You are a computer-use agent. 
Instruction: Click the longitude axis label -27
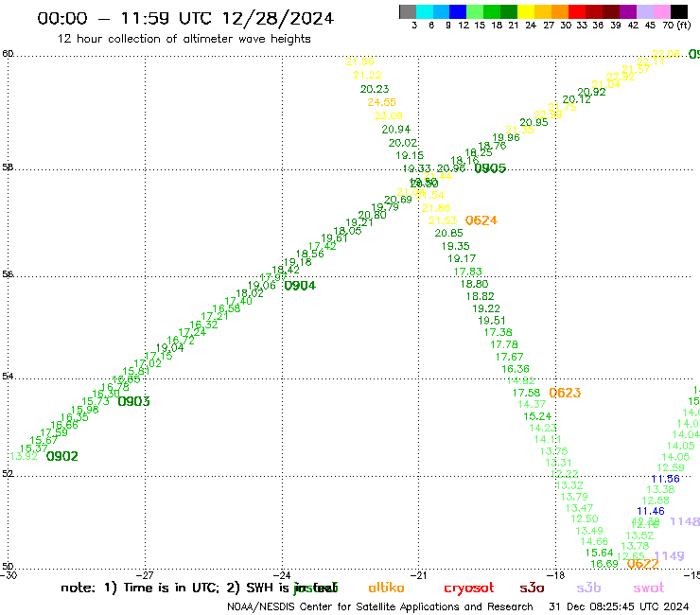coord(145,575)
